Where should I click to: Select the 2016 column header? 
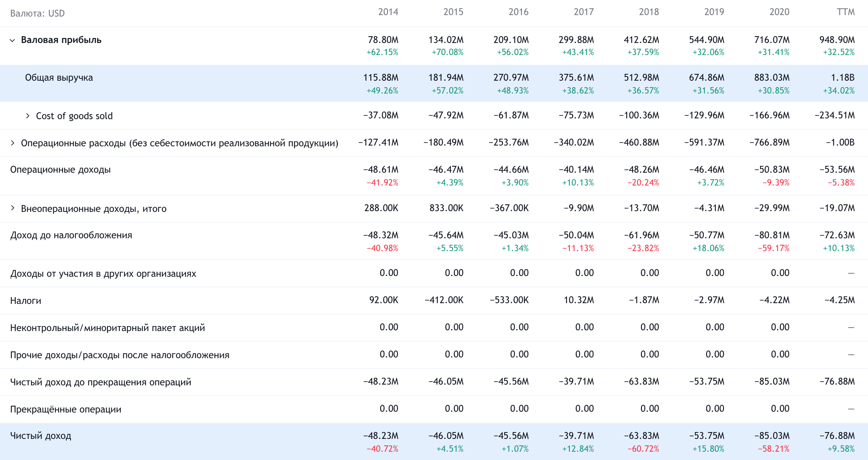point(519,12)
